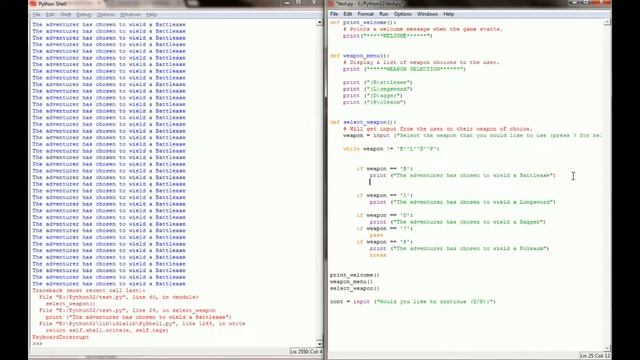Click editor print line ending 'wield a Poleaxe'
This screenshot has width=640, height=360.
point(459,249)
